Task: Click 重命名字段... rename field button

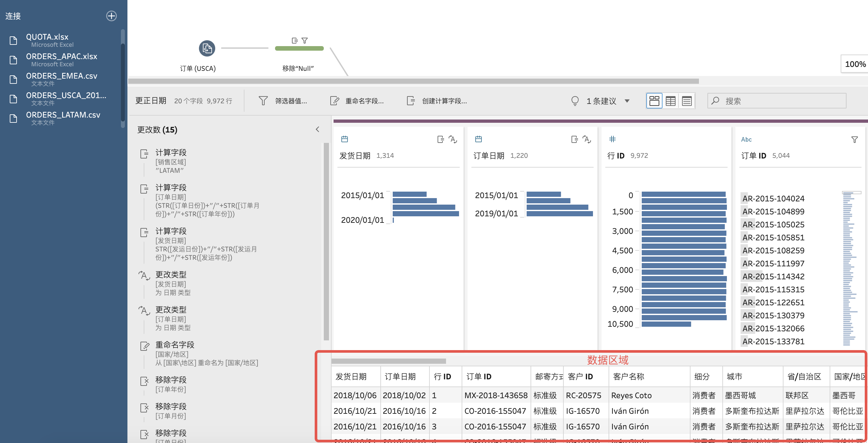Action: [x=357, y=101]
